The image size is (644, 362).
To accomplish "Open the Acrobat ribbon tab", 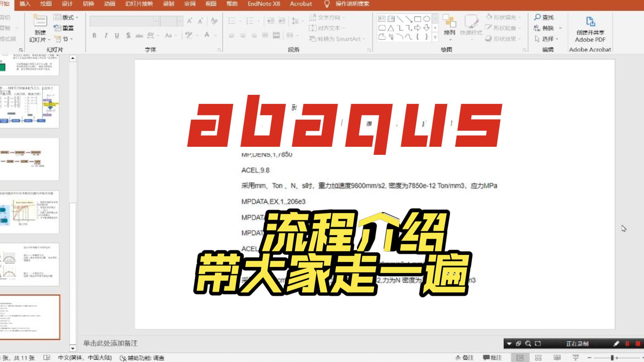I will click(301, 4).
